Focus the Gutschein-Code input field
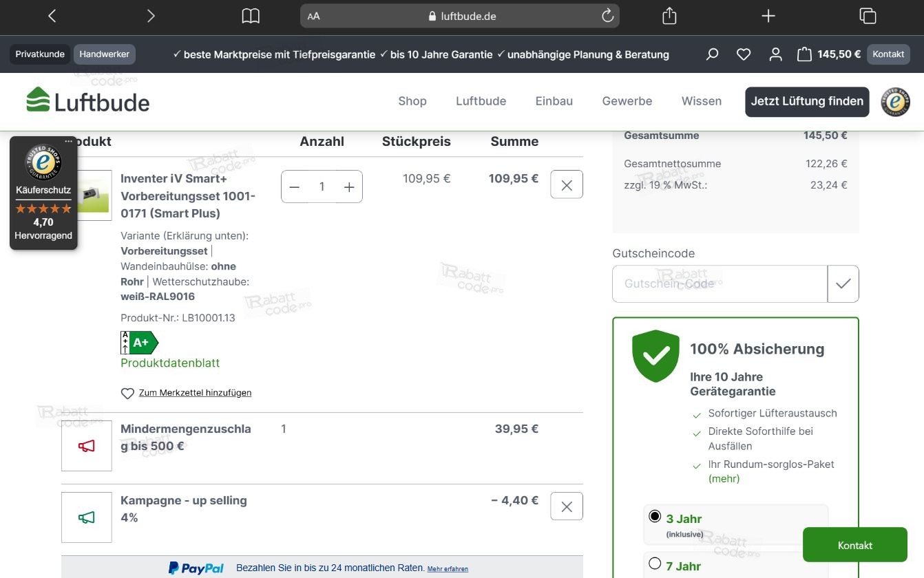This screenshot has height=578, width=924. coord(720,283)
